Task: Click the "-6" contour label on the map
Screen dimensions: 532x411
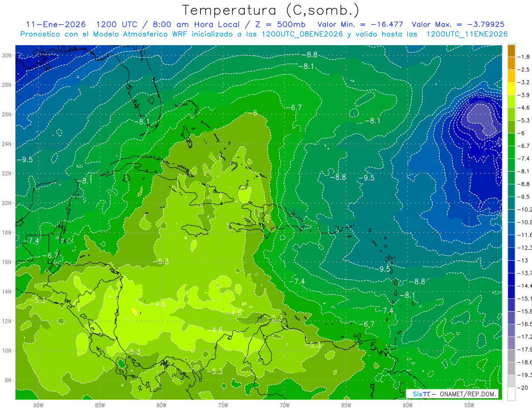Action: point(252,113)
